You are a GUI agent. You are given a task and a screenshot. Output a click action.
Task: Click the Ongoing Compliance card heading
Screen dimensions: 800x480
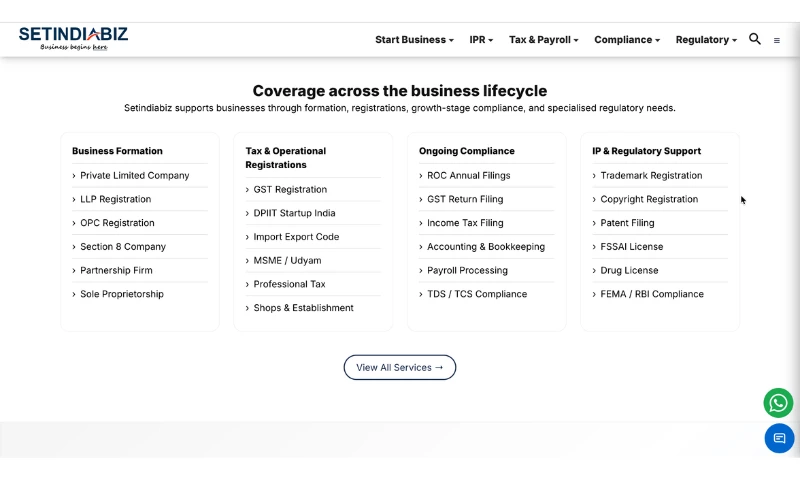pyautogui.click(x=467, y=151)
